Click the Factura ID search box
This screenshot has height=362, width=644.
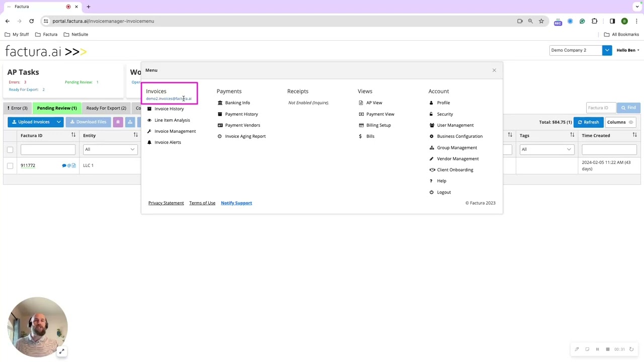(601, 108)
